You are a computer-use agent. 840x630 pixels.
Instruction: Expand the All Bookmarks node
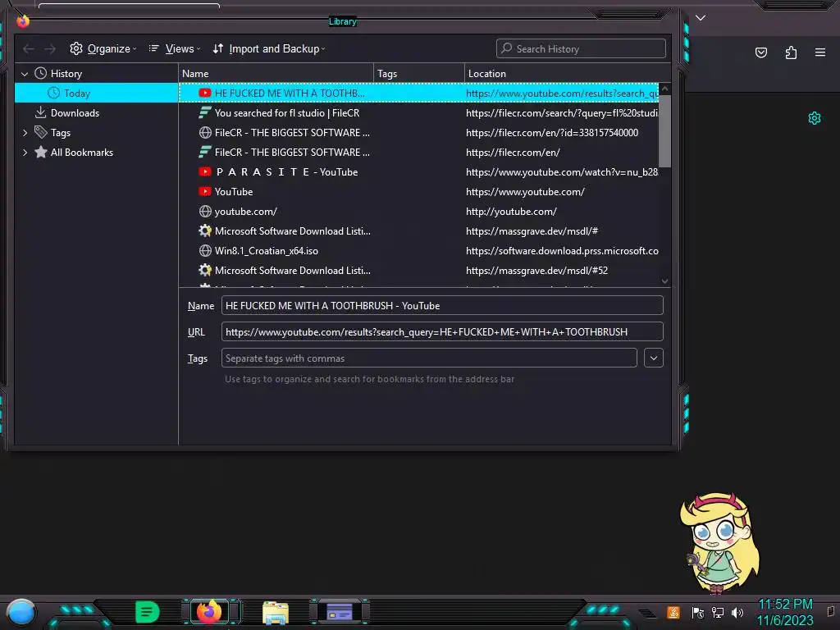25,153
